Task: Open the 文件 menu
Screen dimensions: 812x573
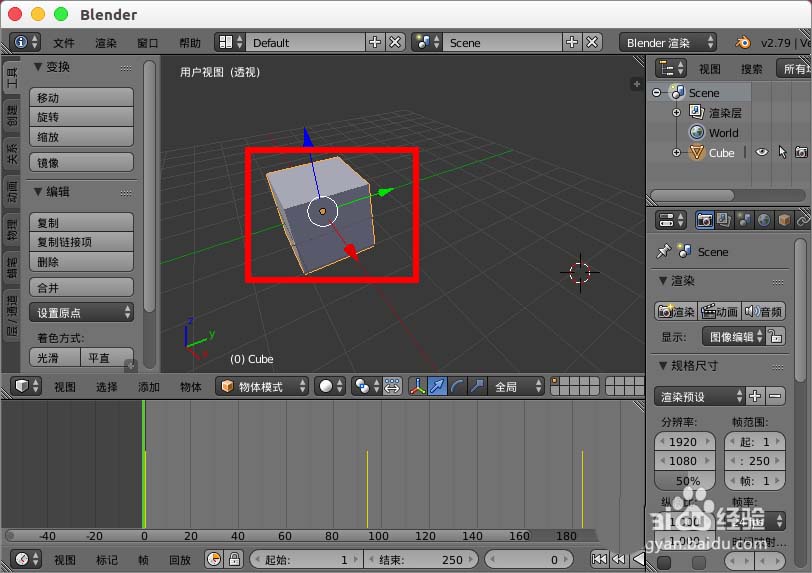Action: (x=64, y=42)
